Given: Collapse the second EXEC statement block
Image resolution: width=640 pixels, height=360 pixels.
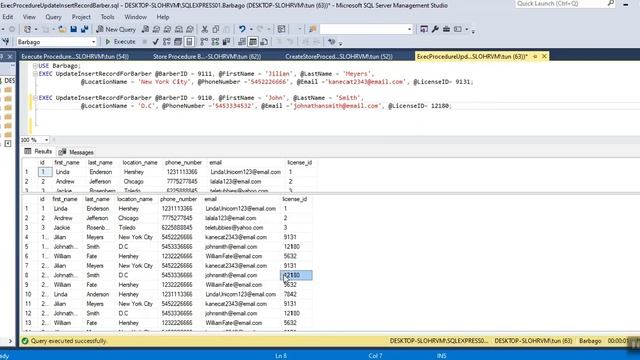Looking at the screenshot, I should 35,98.
